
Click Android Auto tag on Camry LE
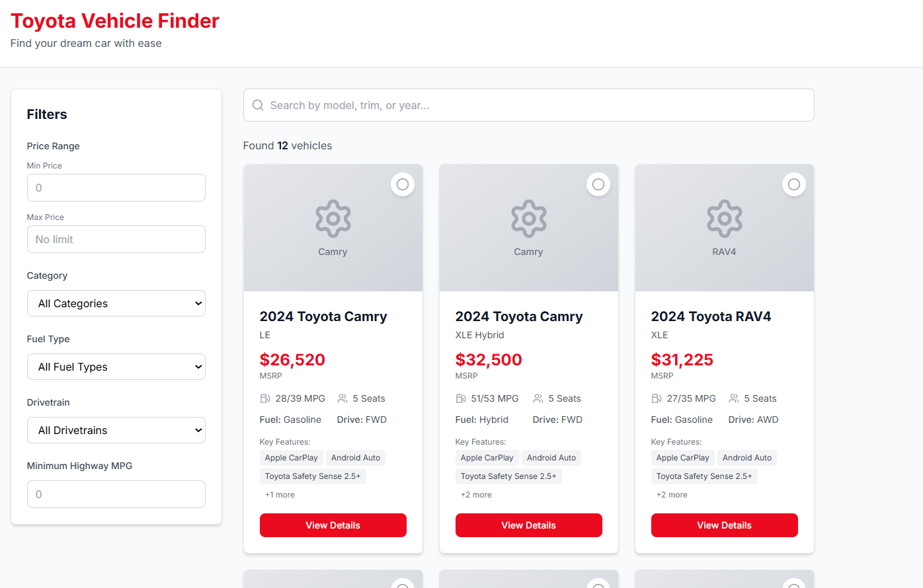click(x=356, y=458)
